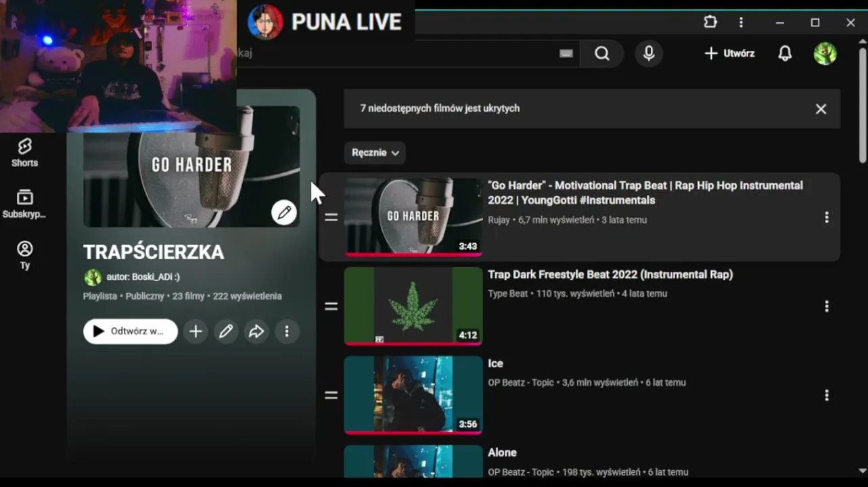Screen dimensions: 868x487
Task: Grab reorder handle of Trap Dark Freestyle row
Action: point(331,306)
